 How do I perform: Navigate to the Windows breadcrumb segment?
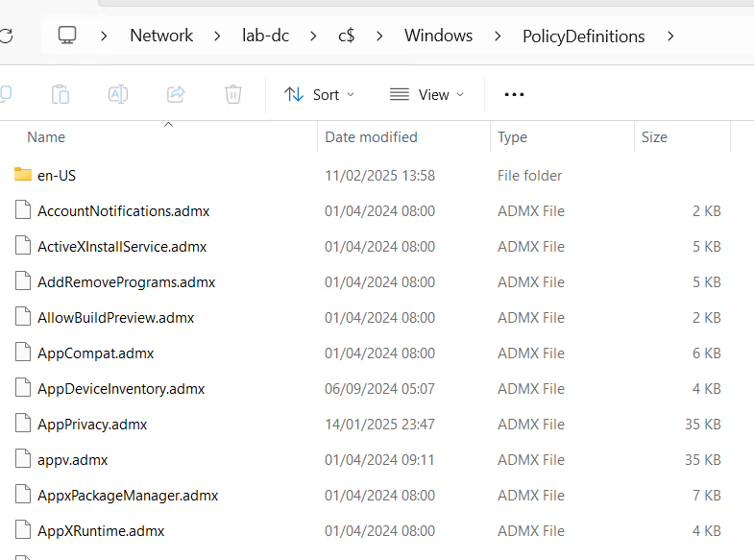click(x=438, y=36)
